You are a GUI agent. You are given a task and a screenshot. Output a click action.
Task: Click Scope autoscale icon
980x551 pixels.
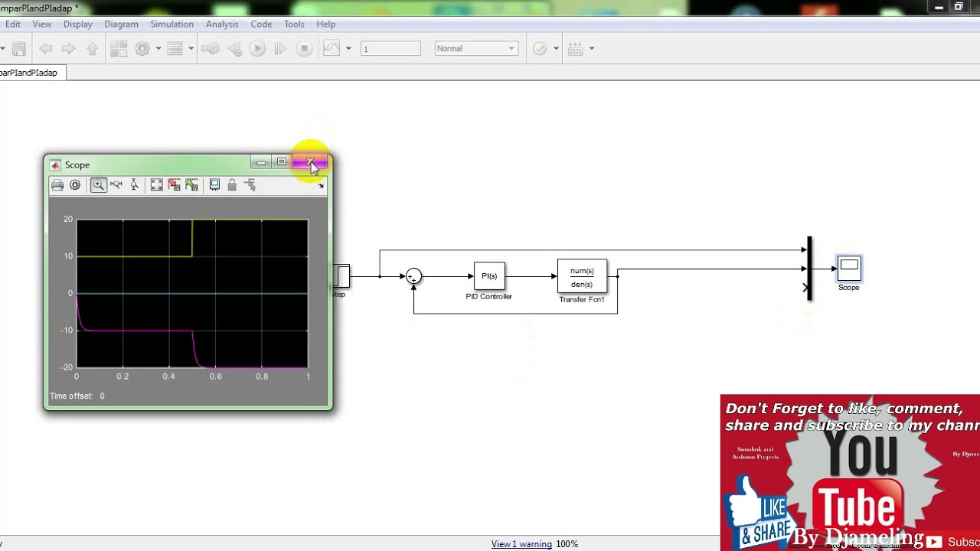(x=157, y=184)
